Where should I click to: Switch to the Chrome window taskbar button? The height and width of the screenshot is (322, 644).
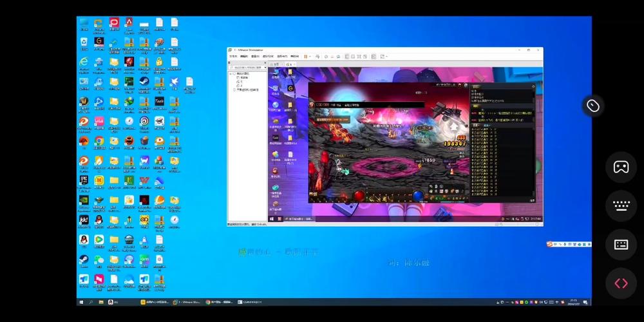220,302
